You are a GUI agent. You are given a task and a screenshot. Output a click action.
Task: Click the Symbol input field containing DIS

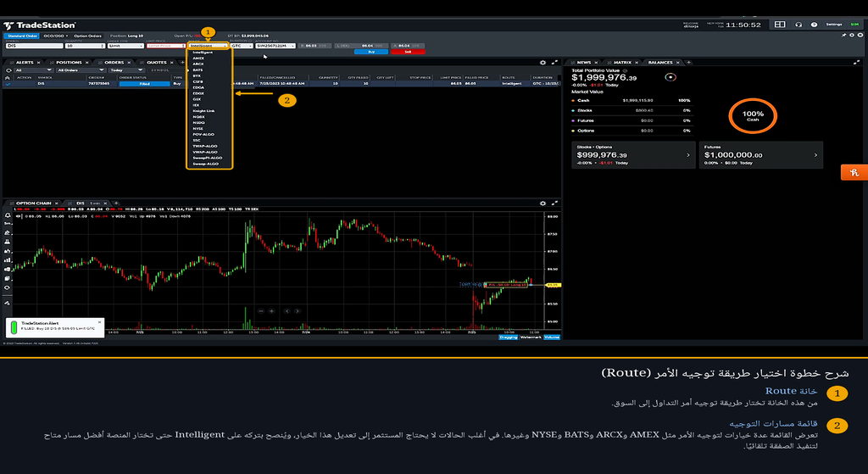point(34,46)
